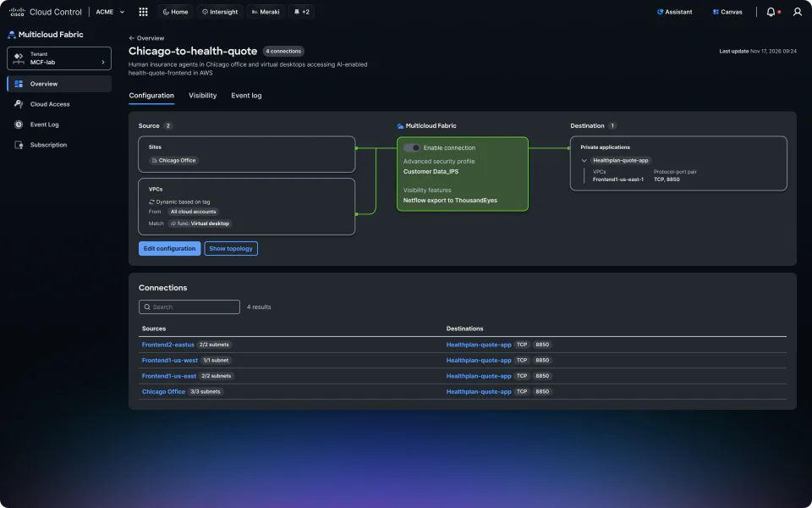Expand the MCF-lab tenant selector
812x508 pixels.
tap(59, 58)
